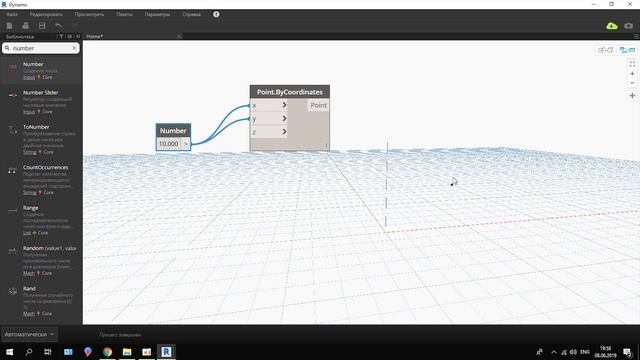Close the Home* workspace tab
The height and width of the screenshot is (360, 640).
coord(179,36)
